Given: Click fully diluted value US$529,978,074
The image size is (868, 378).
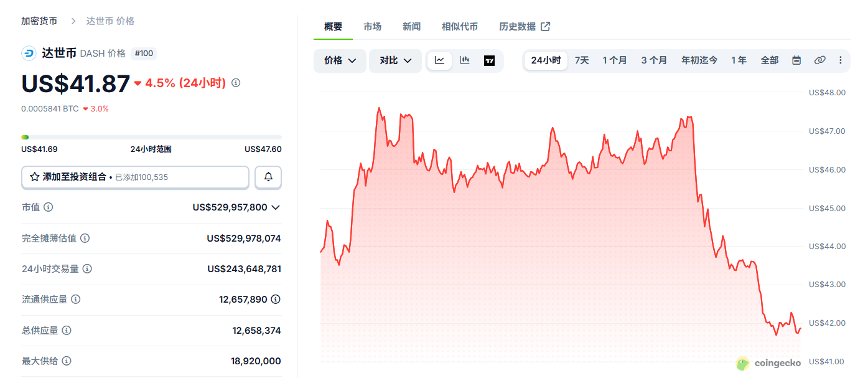Looking at the screenshot, I should [x=244, y=239].
